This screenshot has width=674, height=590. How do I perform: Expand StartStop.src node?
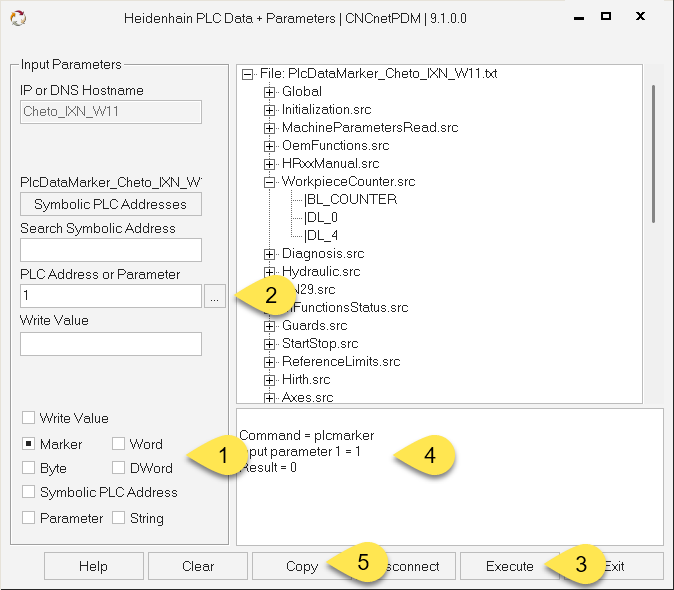[269, 344]
